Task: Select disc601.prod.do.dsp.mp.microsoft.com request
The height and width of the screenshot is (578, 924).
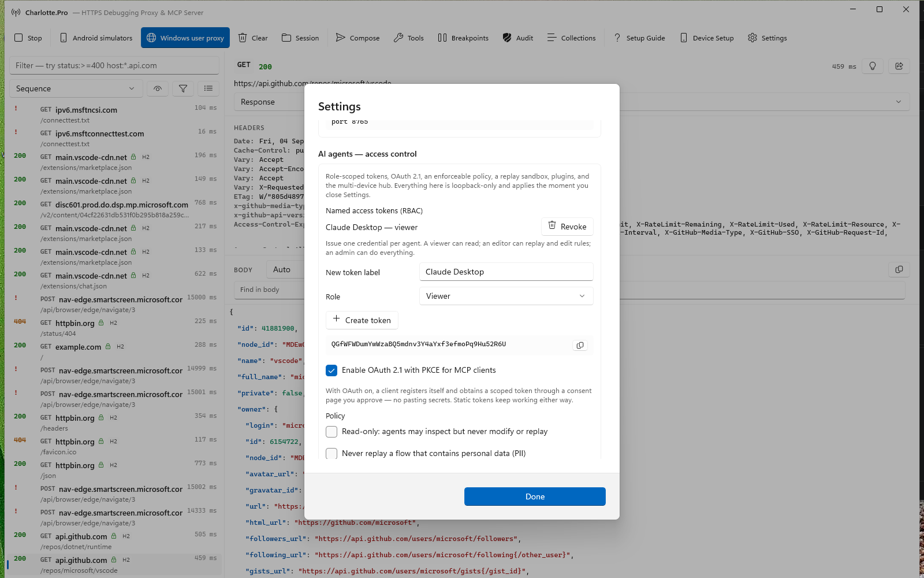Action: pos(114,209)
